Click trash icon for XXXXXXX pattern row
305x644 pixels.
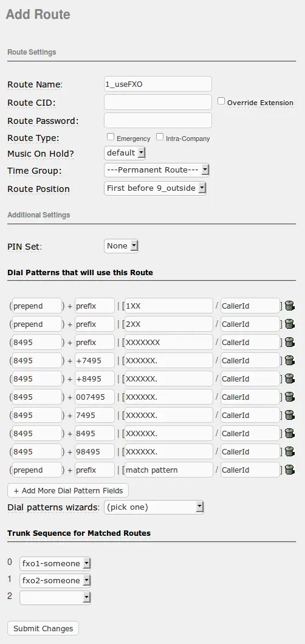tap(290, 342)
